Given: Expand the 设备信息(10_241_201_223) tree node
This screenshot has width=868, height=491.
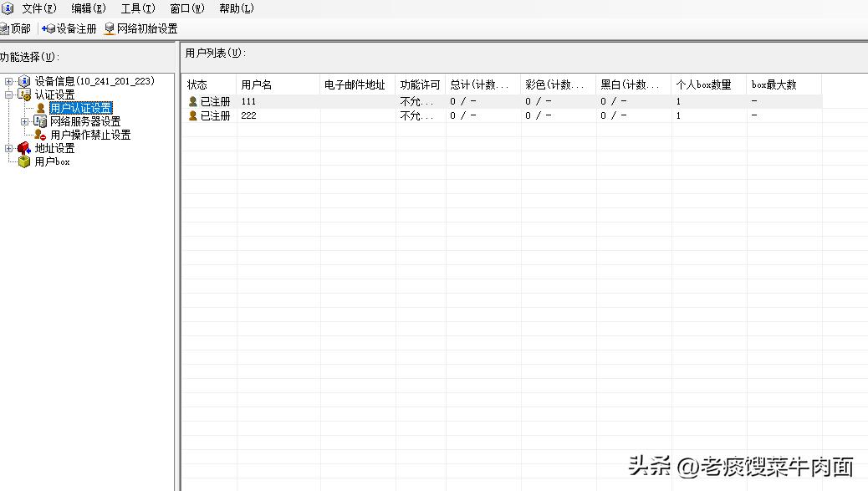Looking at the screenshot, I should 7,81.
